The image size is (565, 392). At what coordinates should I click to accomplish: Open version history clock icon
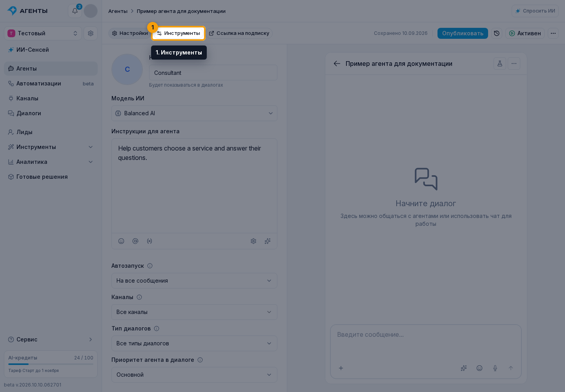coord(497,33)
